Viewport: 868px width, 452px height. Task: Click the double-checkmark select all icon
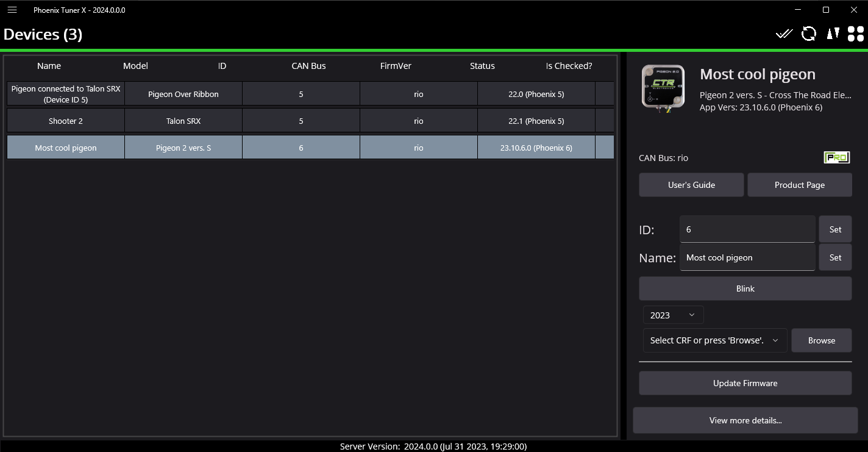coord(784,34)
